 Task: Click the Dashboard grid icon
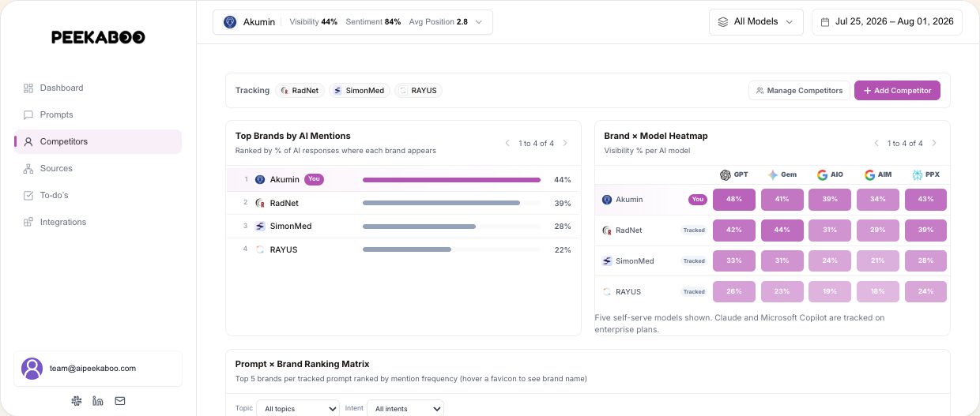pyautogui.click(x=28, y=88)
